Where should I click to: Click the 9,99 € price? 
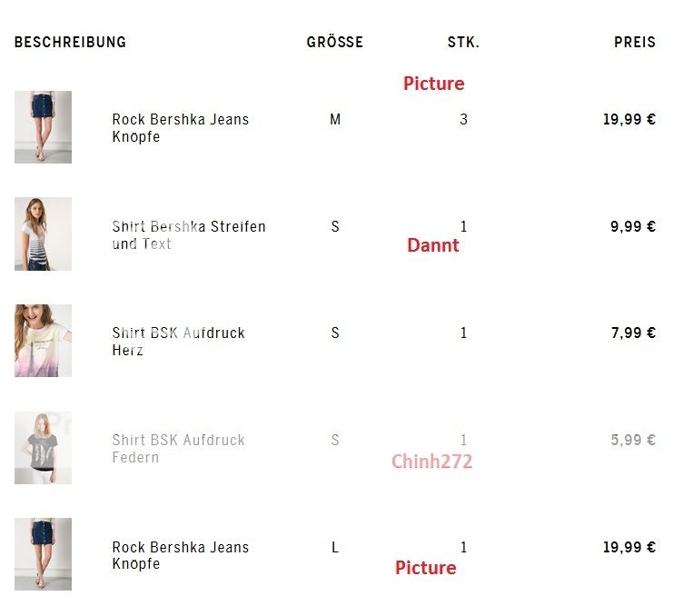(x=632, y=226)
